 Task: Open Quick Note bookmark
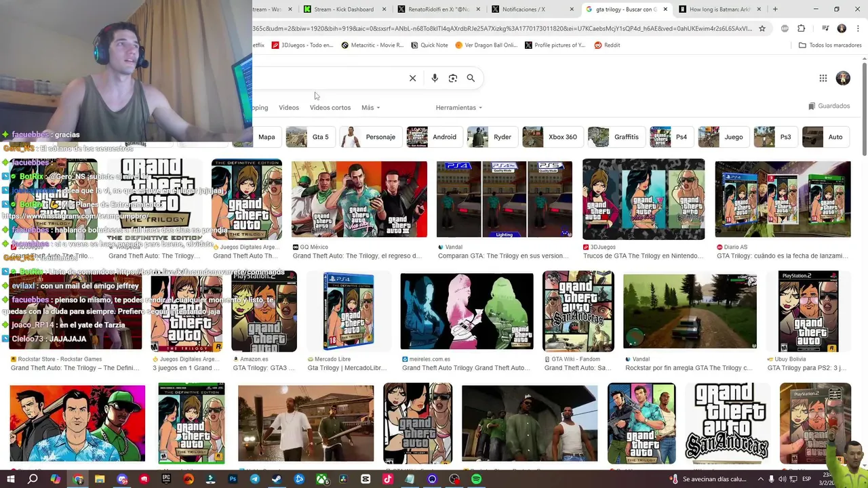pyautogui.click(x=430, y=45)
